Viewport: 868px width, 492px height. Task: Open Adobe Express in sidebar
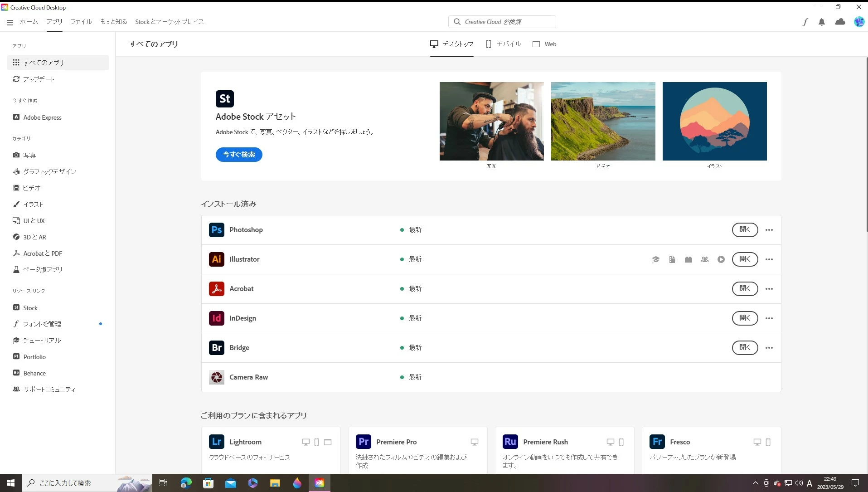(58, 117)
